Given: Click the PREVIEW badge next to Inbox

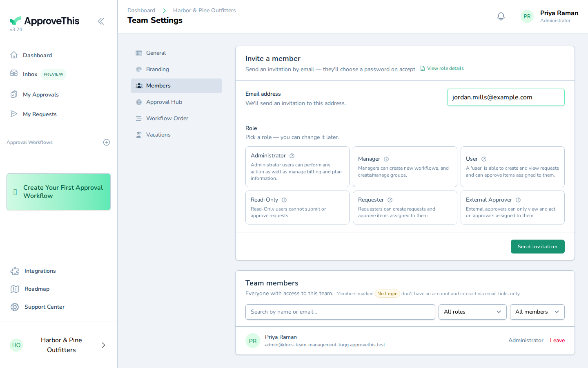Looking at the screenshot, I should (x=53, y=74).
